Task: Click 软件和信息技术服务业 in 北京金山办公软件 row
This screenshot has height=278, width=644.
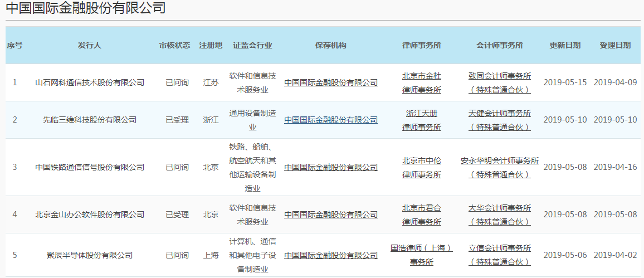Action: pos(252,214)
